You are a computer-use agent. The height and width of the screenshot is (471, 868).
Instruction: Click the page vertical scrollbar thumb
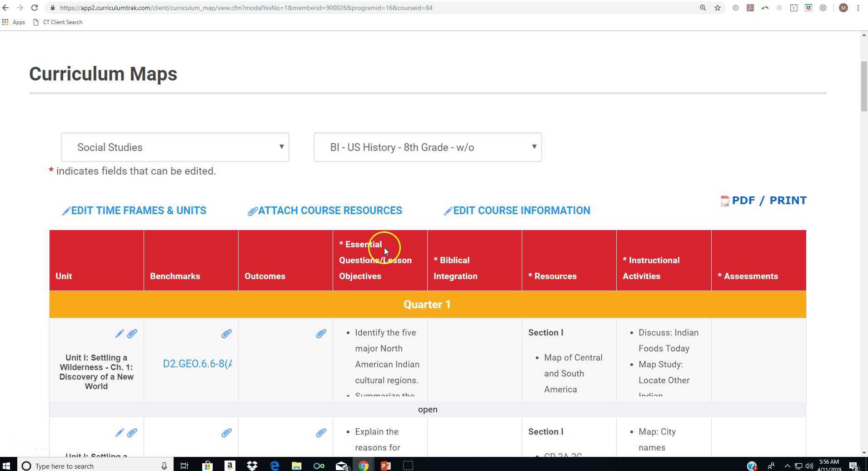tap(864, 86)
